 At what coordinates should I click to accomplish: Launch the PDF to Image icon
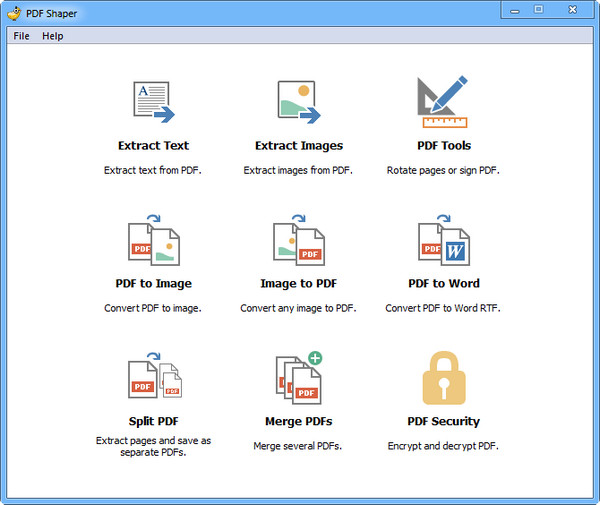point(153,241)
